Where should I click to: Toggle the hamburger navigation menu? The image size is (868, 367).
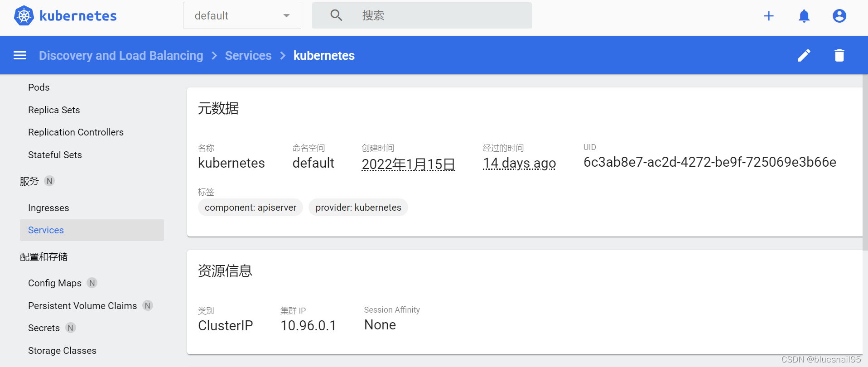tap(20, 55)
